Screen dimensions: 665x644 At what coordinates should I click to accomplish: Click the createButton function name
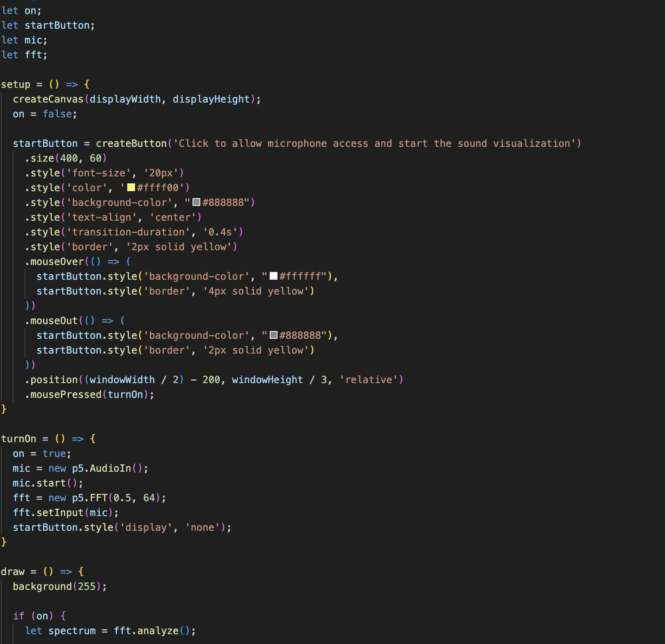tap(131, 144)
